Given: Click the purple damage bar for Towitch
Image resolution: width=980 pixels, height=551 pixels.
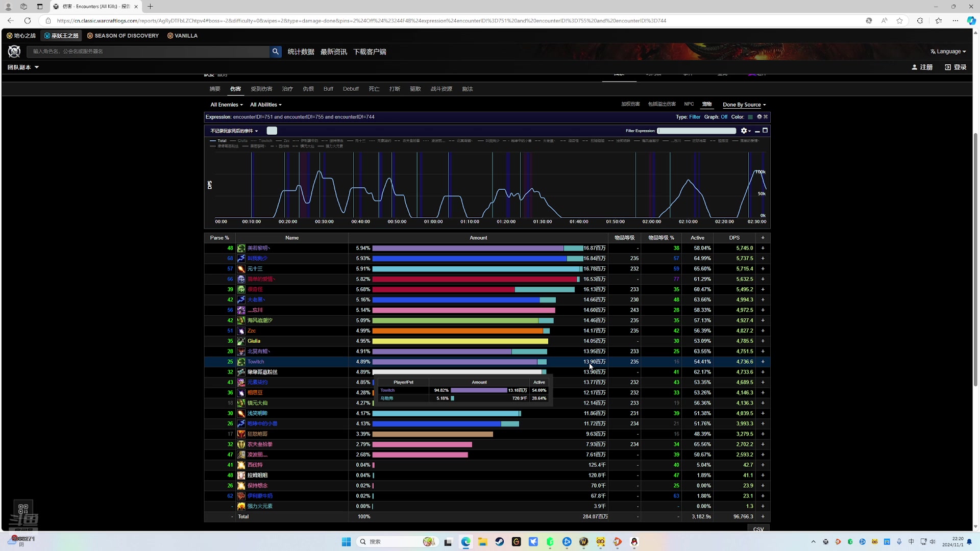Looking at the screenshot, I should pos(454,362).
